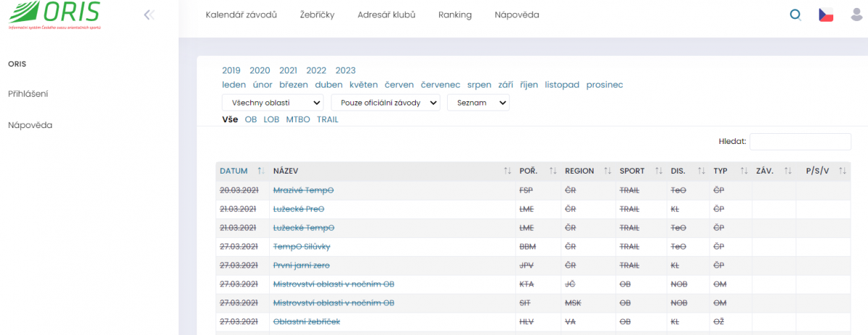
Task: Collapse the sidebar with double chevron icon
Action: click(149, 14)
